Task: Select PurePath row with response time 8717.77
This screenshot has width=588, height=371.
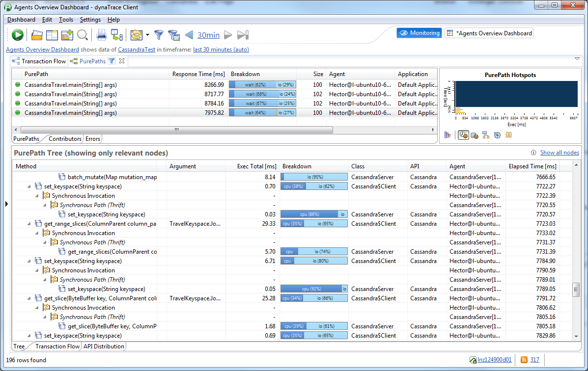Action: pyautogui.click(x=224, y=94)
